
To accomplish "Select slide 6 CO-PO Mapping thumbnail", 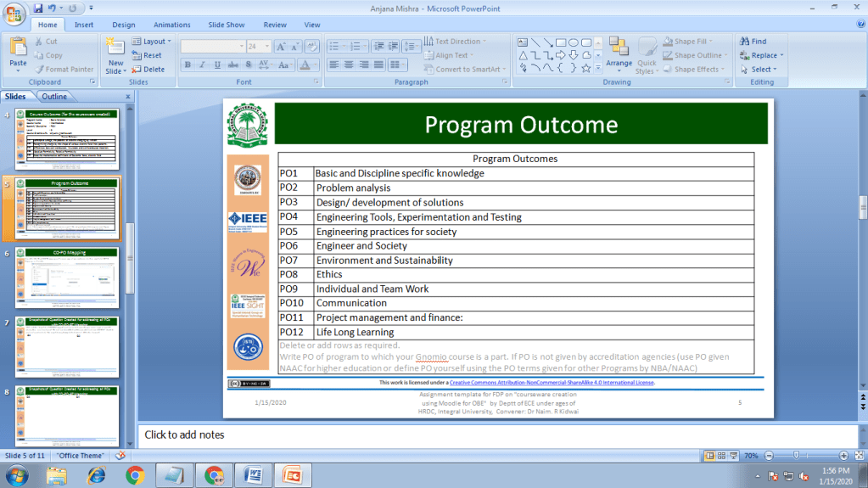I will (67, 278).
